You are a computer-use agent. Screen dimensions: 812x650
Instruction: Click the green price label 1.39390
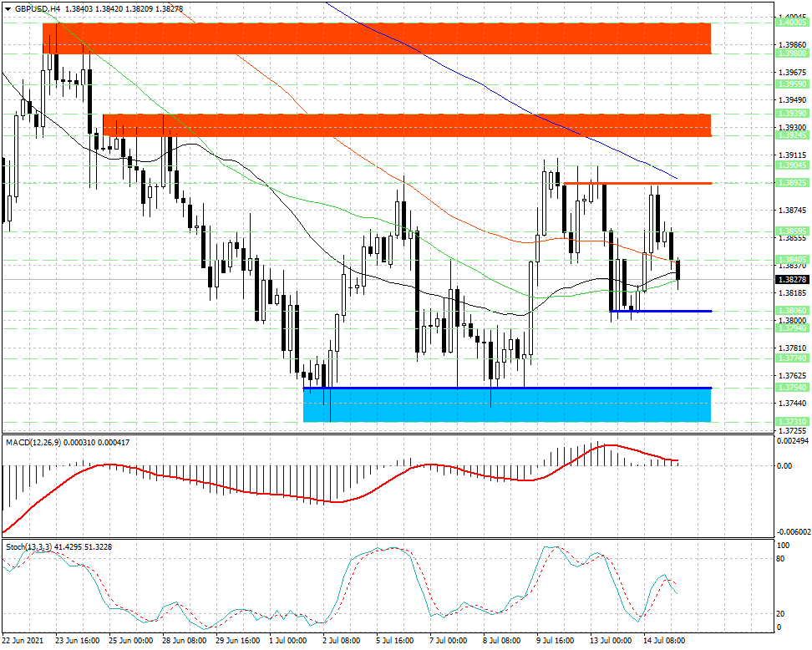pos(792,114)
